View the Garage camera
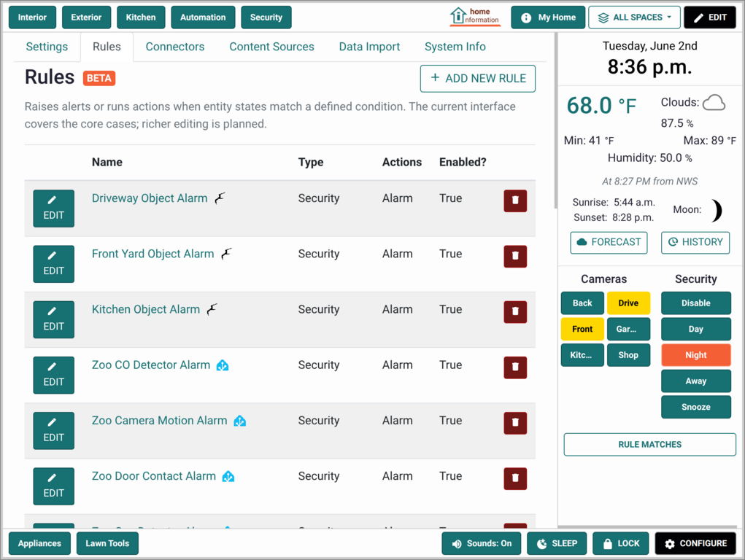Image resolution: width=745 pixels, height=560 pixels. [628, 329]
